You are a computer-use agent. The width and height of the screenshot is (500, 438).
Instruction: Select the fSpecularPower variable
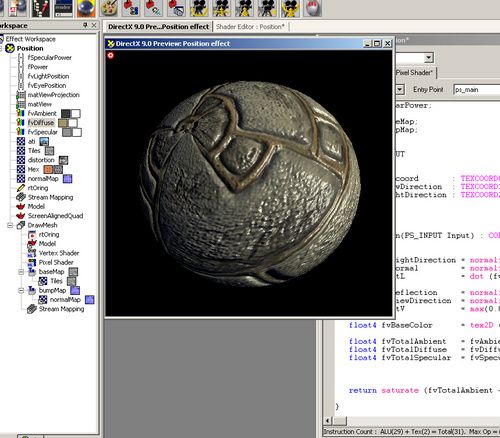pyautogui.click(x=50, y=58)
